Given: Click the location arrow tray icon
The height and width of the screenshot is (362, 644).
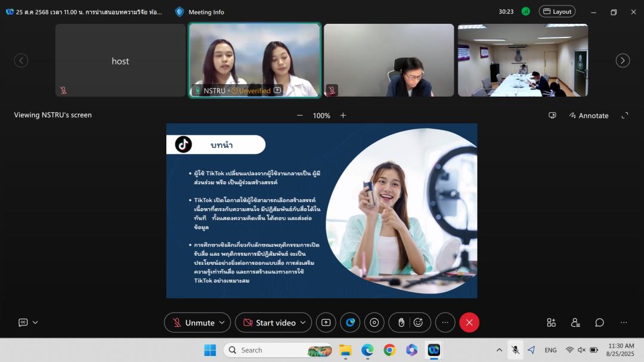Looking at the screenshot, I should point(531,350).
